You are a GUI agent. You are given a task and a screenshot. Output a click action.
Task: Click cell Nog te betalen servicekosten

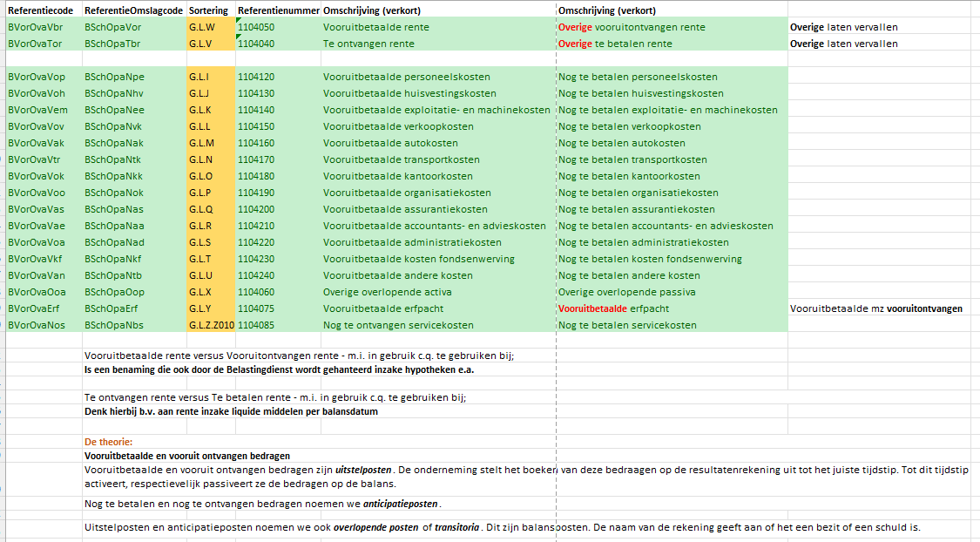[x=672, y=325]
